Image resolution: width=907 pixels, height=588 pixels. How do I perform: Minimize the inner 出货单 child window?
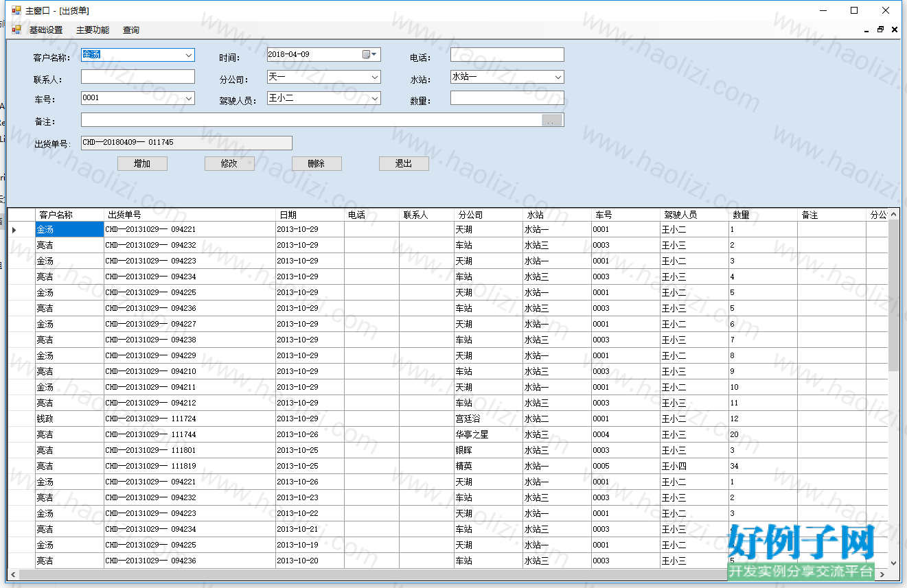pos(867,30)
